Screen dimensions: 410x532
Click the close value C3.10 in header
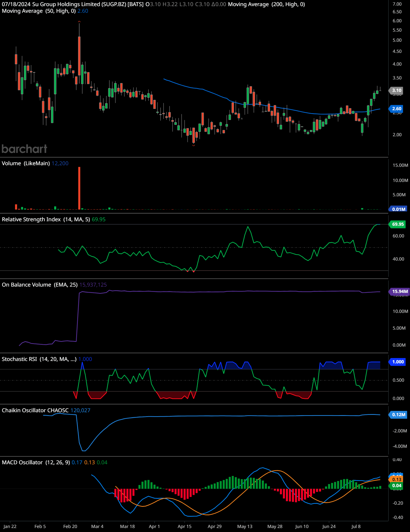(202, 4)
